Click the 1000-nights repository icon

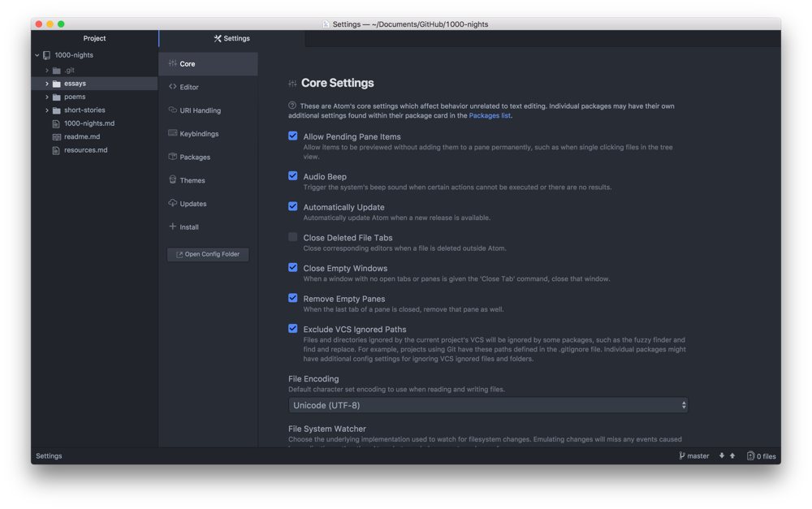(46, 55)
